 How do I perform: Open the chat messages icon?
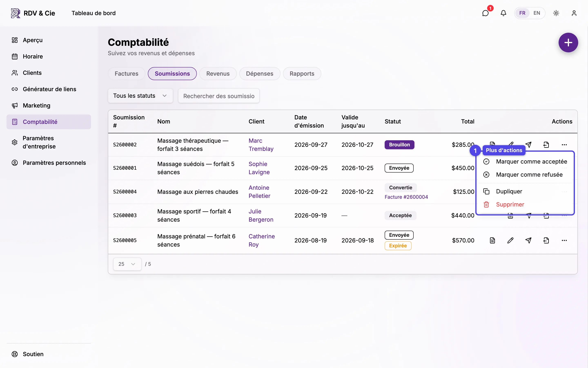click(x=485, y=13)
